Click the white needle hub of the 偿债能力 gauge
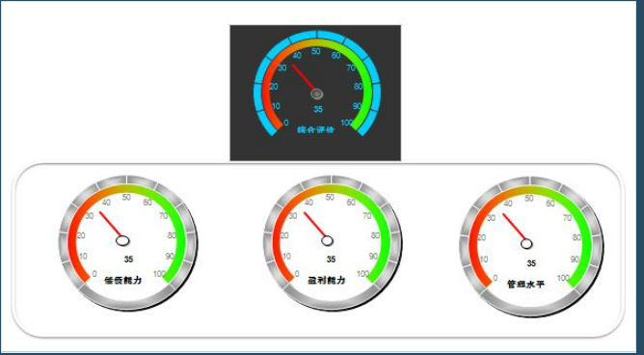This screenshot has height=355, width=644. [122, 241]
